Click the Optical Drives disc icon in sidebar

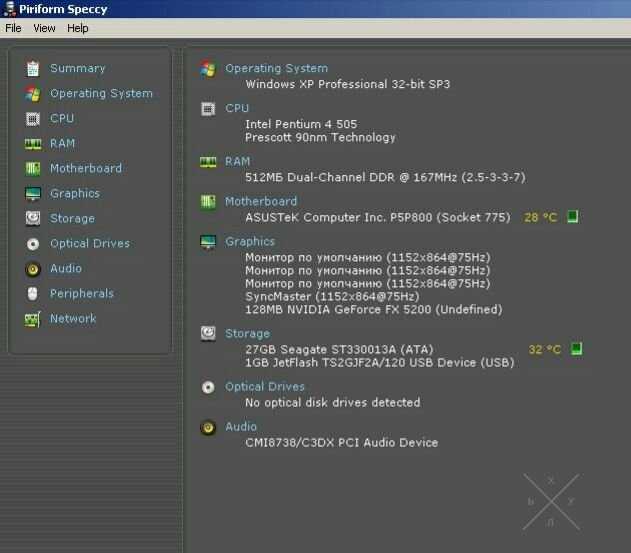tap(33, 244)
